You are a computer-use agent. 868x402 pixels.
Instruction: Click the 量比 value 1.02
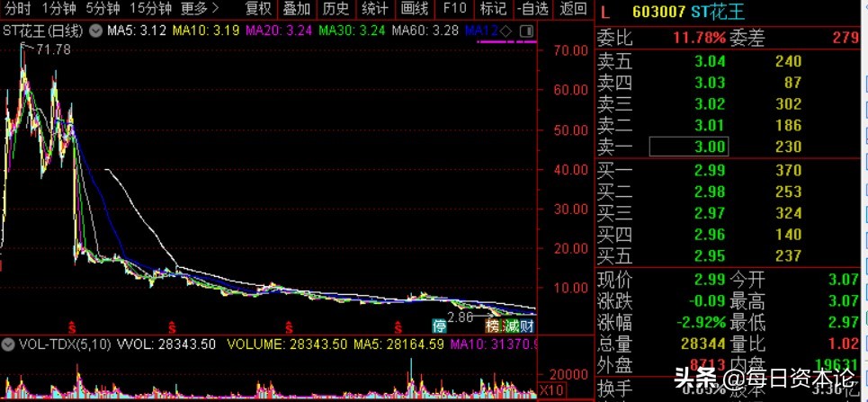845,344
